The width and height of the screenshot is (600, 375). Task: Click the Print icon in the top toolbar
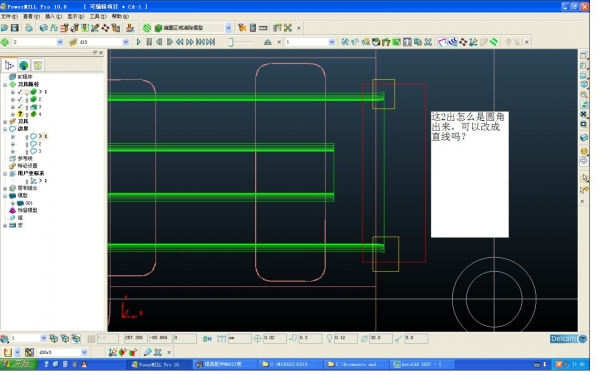point(29,28)
